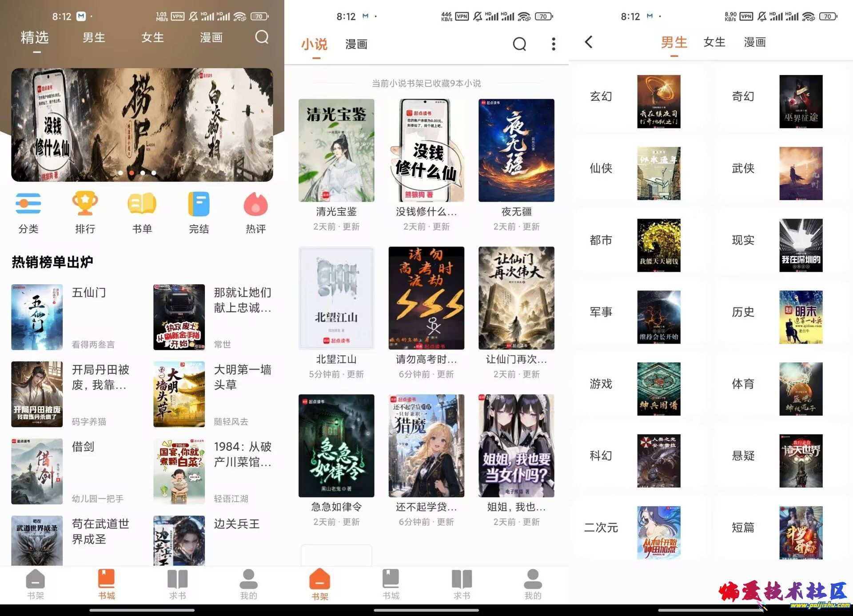Open 大明第一墙头草 in hot sales list

coord(213,394)
